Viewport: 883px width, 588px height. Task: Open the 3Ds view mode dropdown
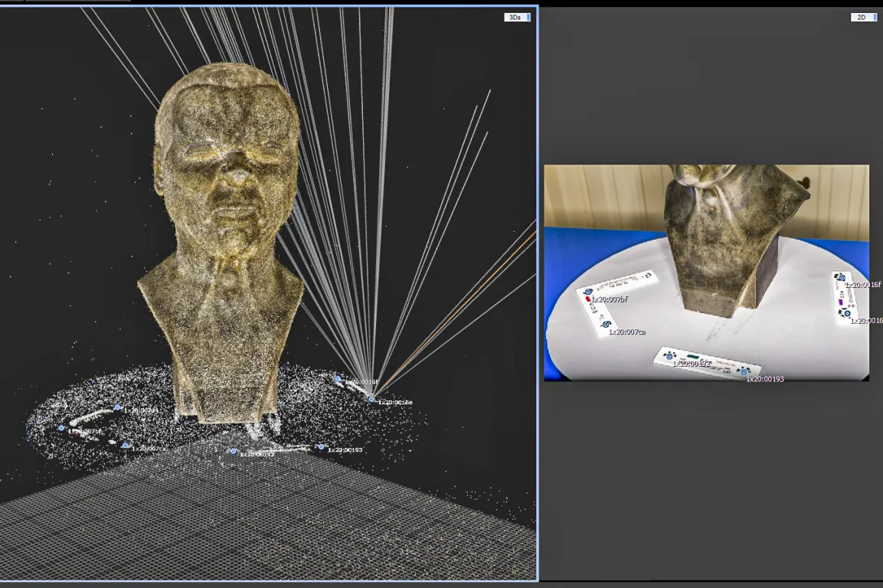[x=517, y=18]
